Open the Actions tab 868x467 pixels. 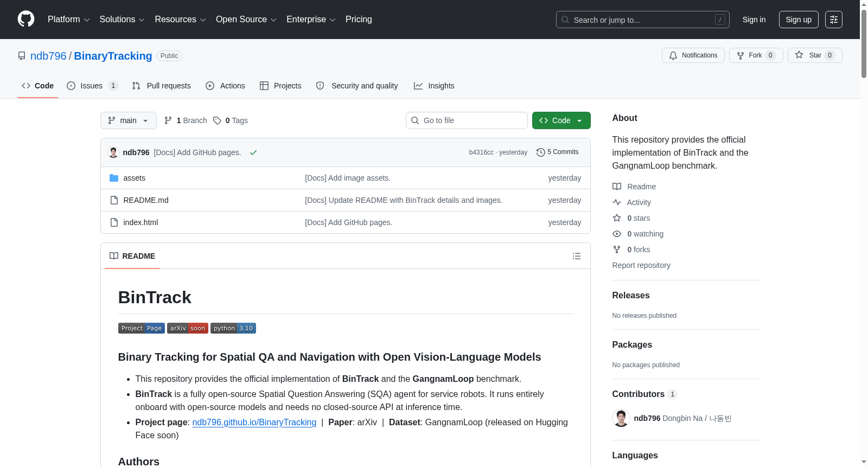[226, 86]
